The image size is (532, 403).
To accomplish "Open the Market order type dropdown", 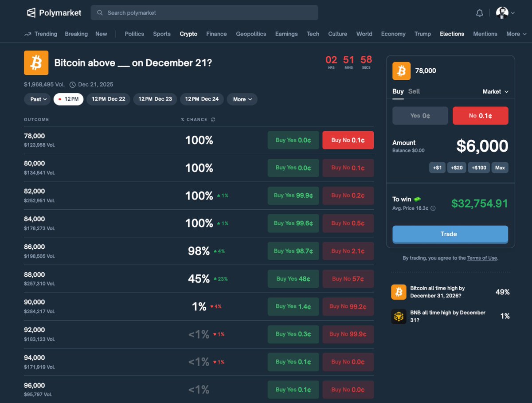I will click(x=495, y=91).
